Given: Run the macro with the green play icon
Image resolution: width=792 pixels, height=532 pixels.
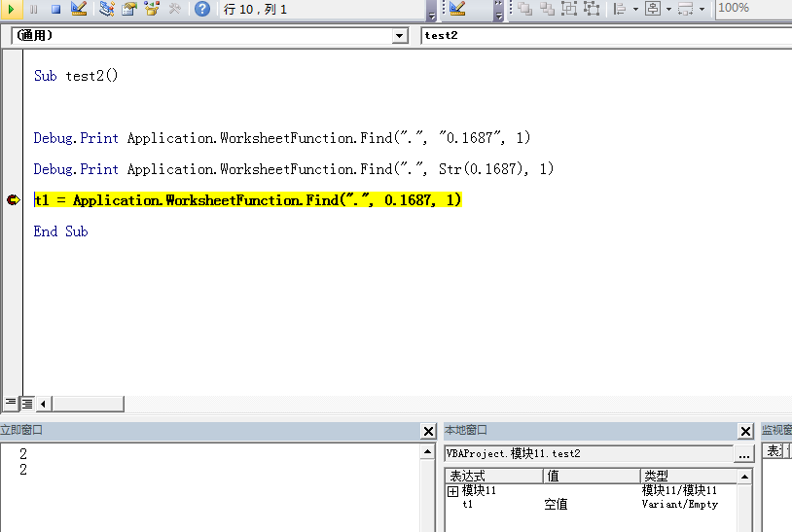Looking at the screenshot, I should point(11,9).
